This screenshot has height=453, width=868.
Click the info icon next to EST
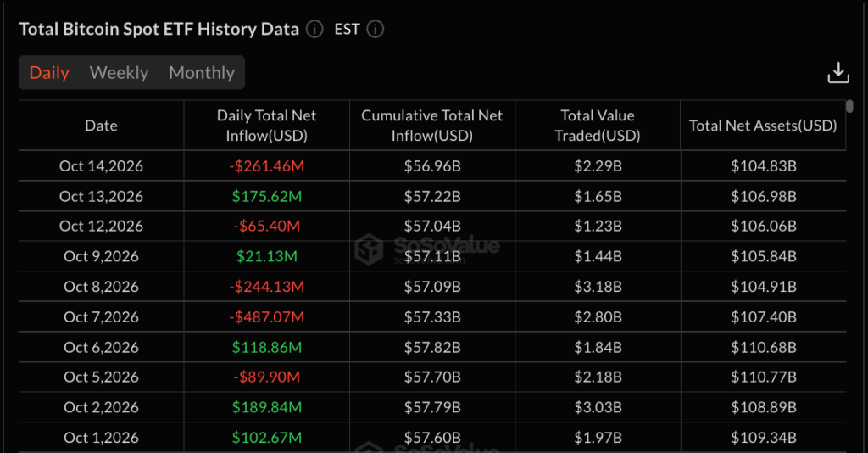pyautogui.click(x=376, y=29)
